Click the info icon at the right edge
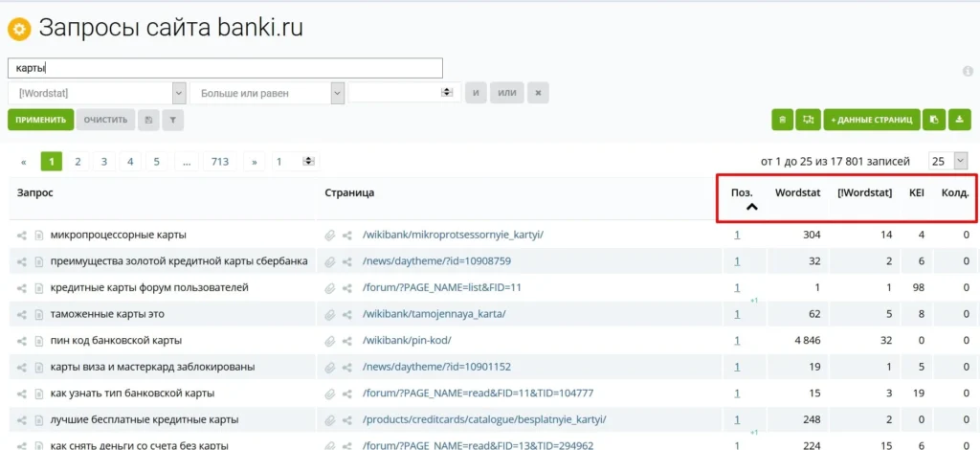The width and height of the screenshot is (980, 450). tap(968, 71)
